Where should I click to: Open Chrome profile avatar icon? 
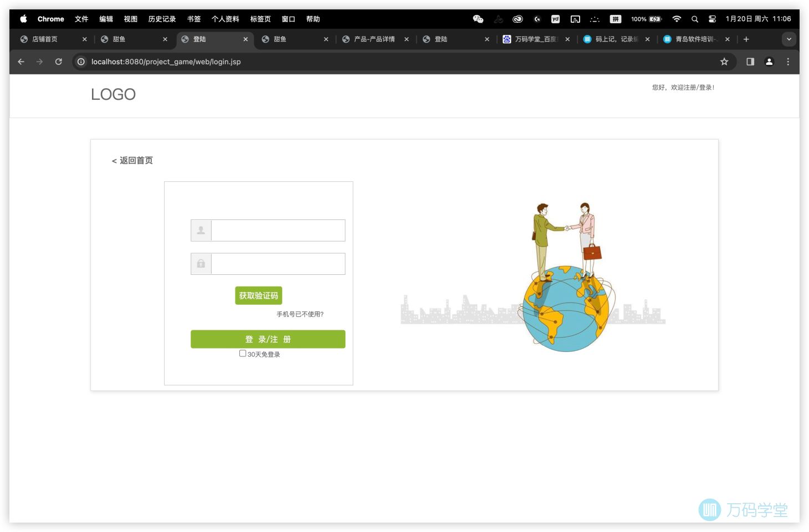click(769, 62)
